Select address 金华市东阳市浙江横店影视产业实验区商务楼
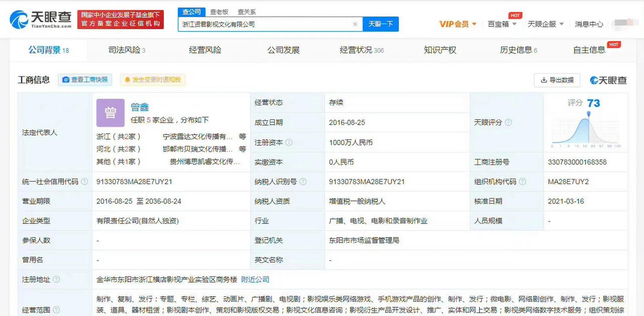Viewport: 644px width, 316px height. [x=167, y=280]
